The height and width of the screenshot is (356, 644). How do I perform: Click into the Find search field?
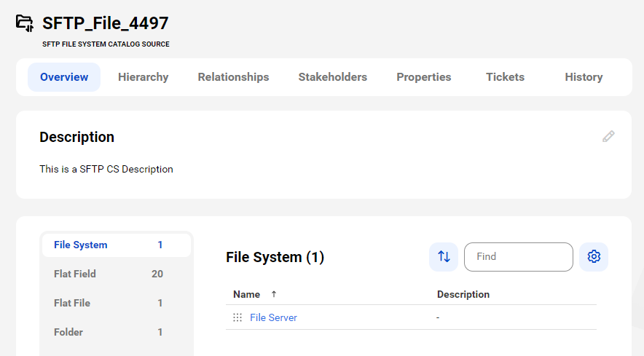click(x=518, y=257)
